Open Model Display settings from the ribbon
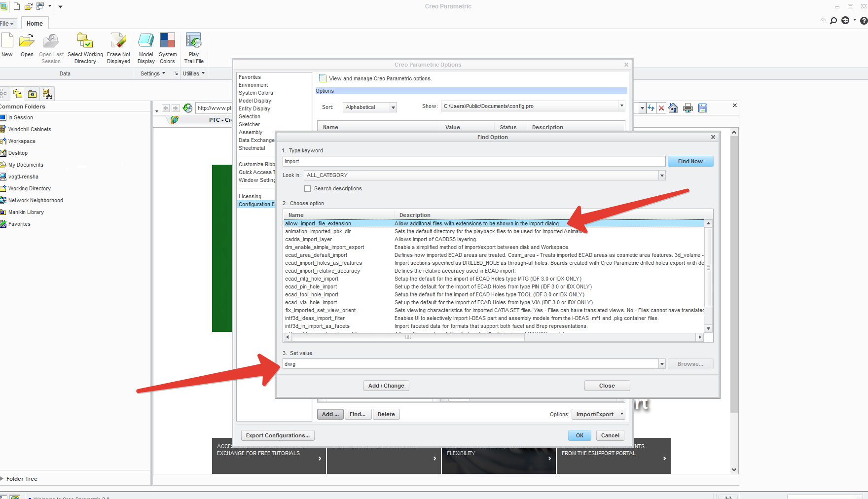The image size is (868, 499). 146,40
